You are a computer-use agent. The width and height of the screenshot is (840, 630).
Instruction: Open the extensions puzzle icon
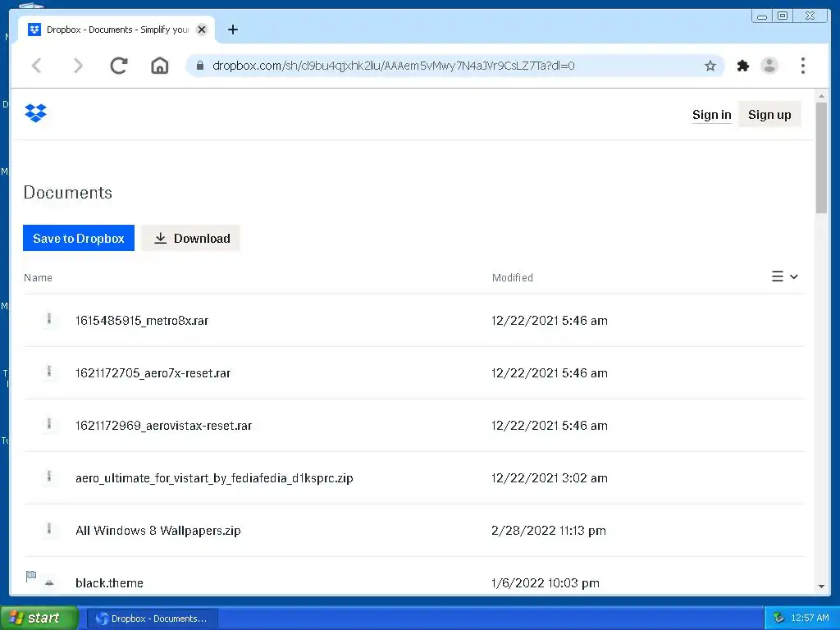coord(742,66)
